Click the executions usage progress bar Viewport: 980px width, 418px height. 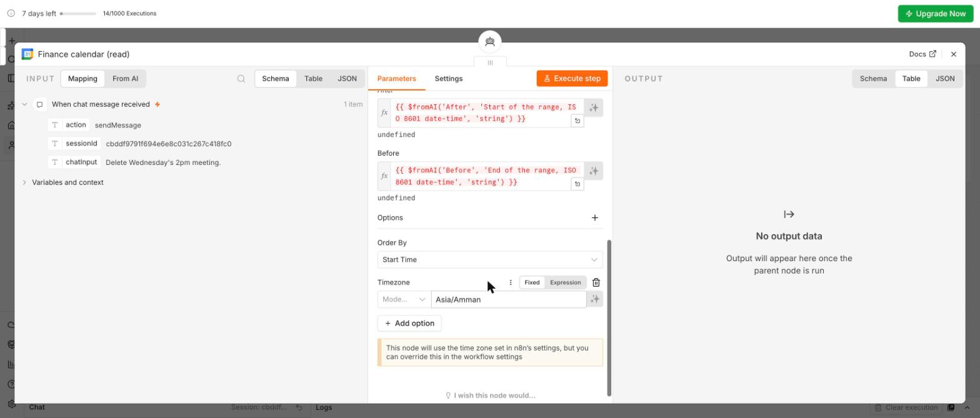[x=78, y=13]
